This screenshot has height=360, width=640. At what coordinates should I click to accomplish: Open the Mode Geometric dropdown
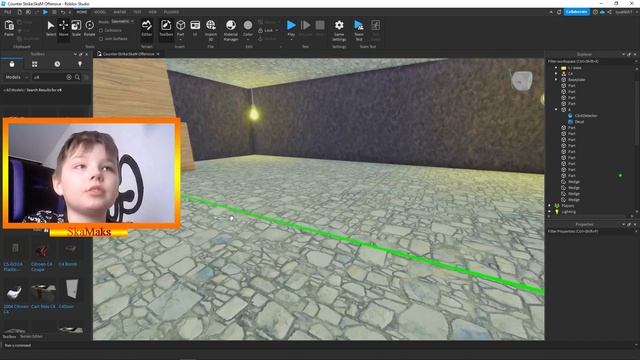[122, 22]
